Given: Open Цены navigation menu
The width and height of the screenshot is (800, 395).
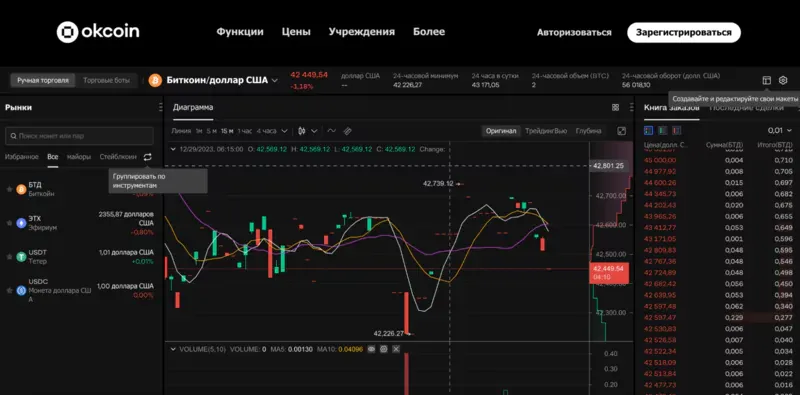Looking at the screenshot, I should [x=296, y=32].
